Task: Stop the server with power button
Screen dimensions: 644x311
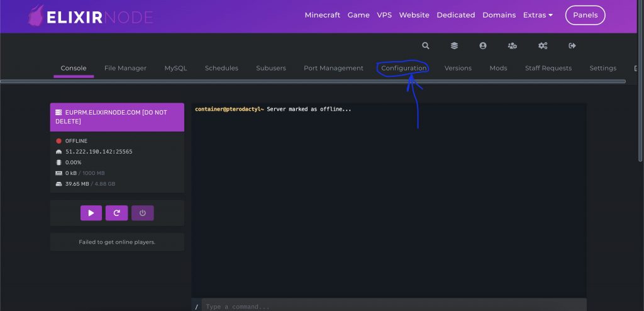Action: coord(143,213)
